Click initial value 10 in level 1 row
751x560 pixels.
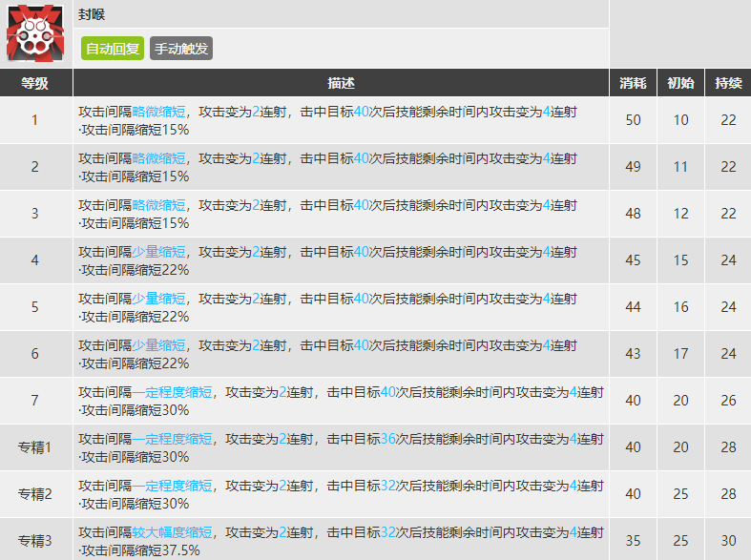click(680, 120)
